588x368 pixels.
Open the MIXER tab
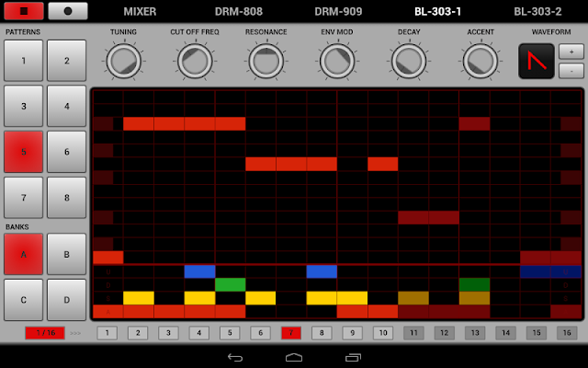tap(140, 12)
